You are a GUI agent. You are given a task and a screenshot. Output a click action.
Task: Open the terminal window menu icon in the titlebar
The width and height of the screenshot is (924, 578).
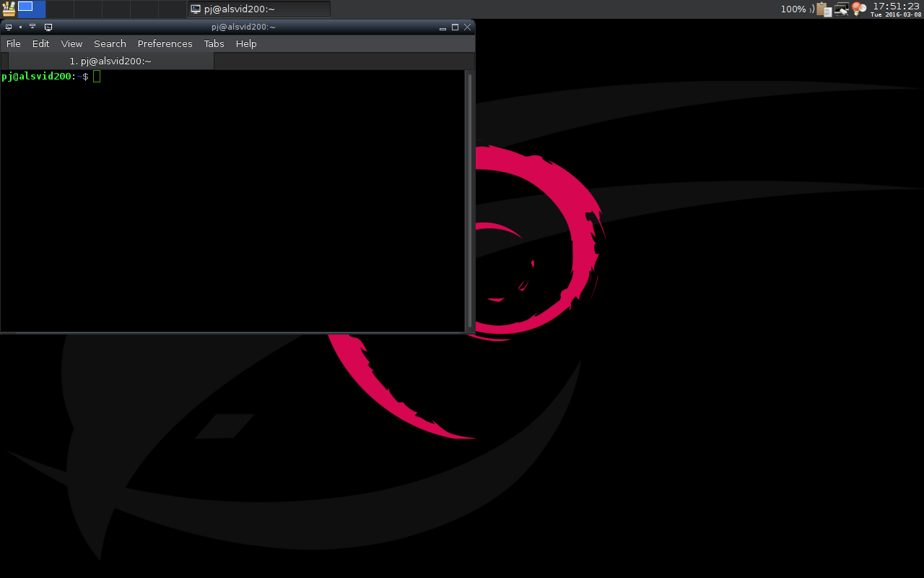(9, 27)
